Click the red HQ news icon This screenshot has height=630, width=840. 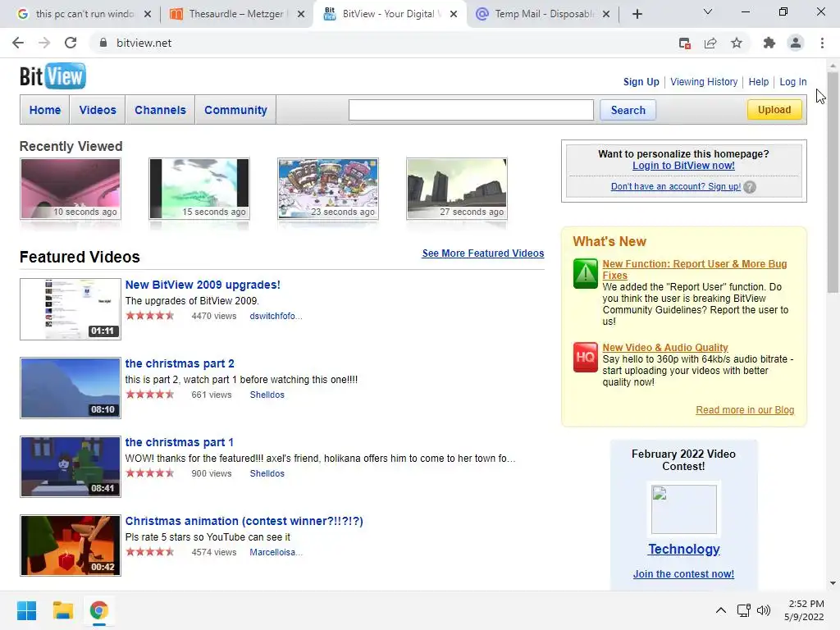click(x=586, y=358)
